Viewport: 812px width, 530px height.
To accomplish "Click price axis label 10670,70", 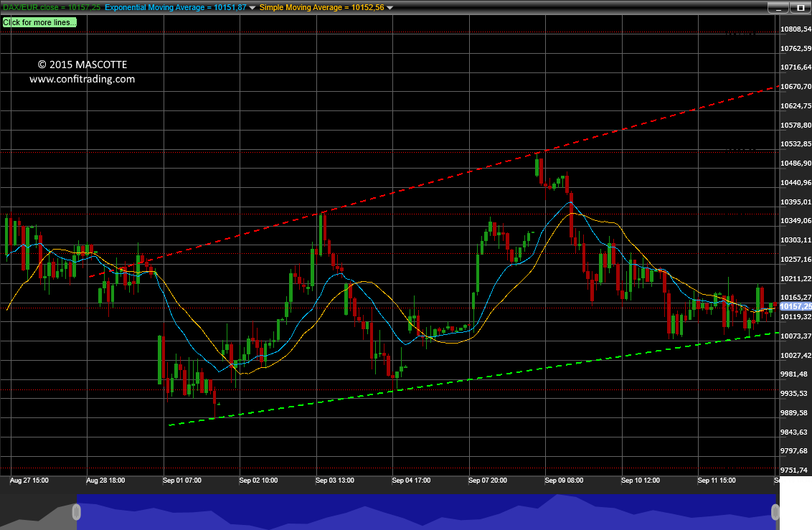I will point(796,87).
